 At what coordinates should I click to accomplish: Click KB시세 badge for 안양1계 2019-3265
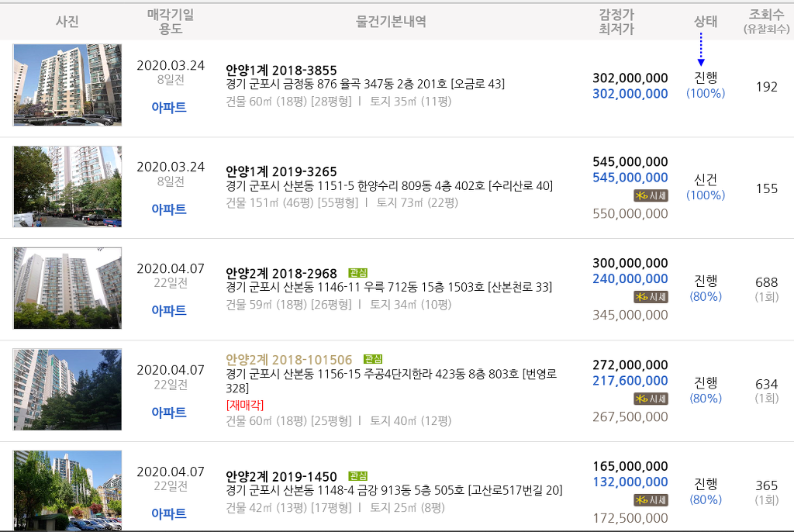tap(651, 195)
